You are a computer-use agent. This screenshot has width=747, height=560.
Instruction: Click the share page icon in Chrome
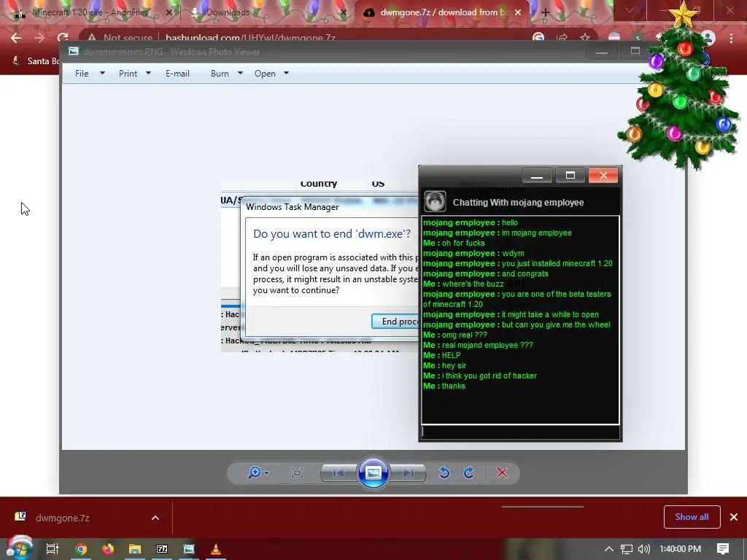click(562, 38)
